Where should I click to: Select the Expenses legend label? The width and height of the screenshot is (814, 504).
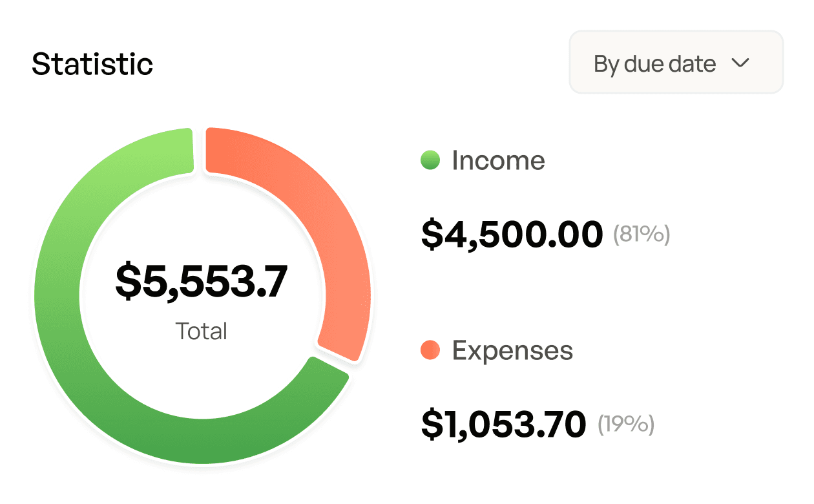[x=512, y=350]
